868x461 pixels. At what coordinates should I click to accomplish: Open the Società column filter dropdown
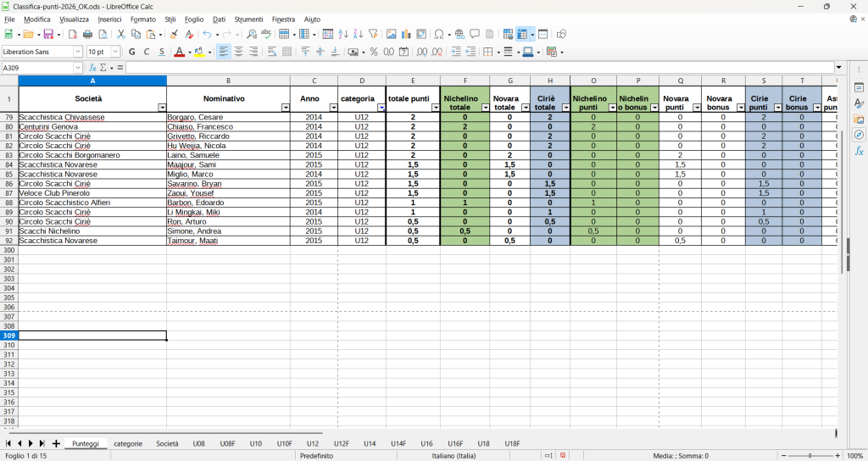tap(162, 108)
